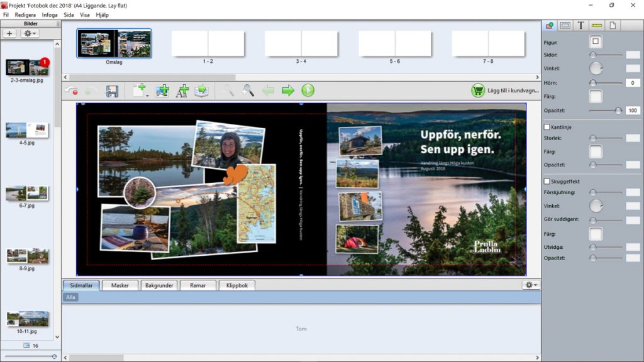Select the Omslag page thumbnail

coord(114,43)
